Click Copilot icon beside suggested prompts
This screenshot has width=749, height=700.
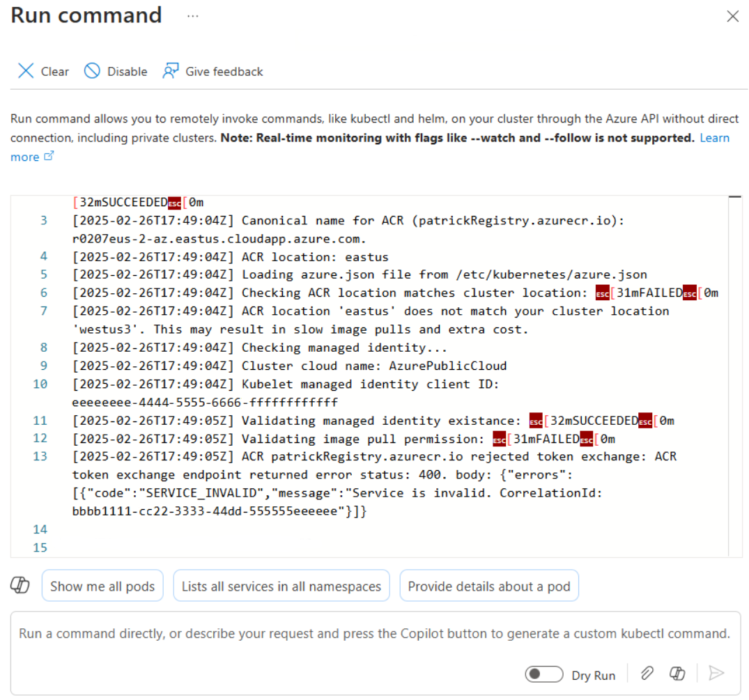(20, 586)
